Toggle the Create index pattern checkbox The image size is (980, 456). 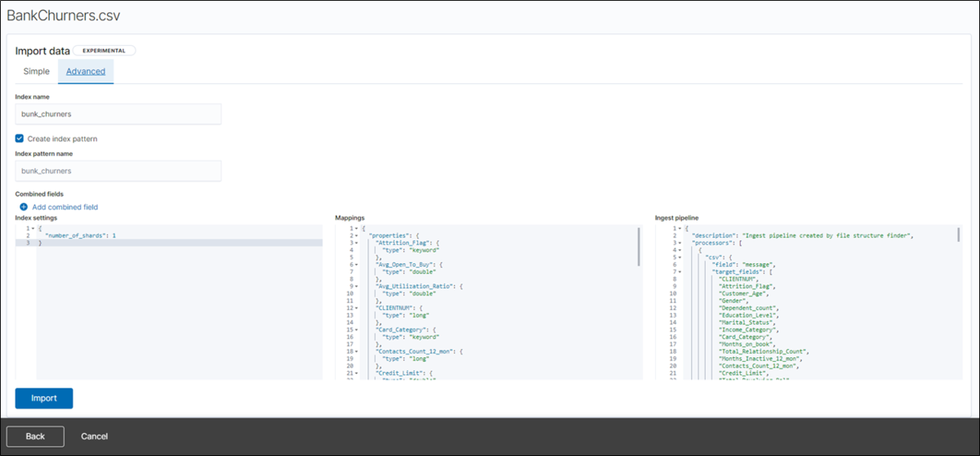tap(20, 139)
